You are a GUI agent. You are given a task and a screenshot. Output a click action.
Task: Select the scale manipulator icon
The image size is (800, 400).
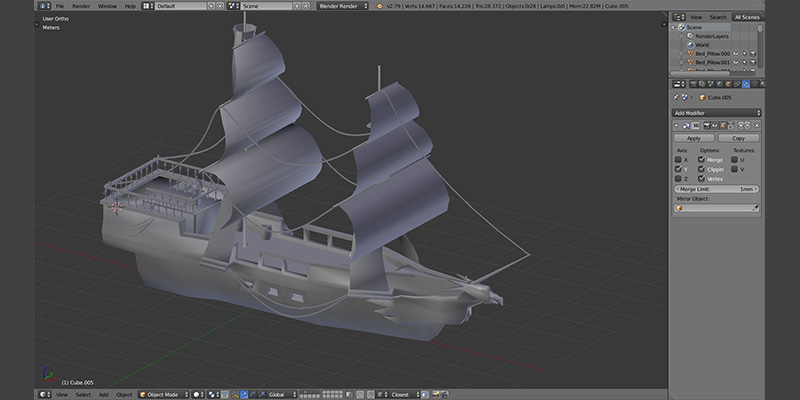pyautogui.click(x=262, y=394)
